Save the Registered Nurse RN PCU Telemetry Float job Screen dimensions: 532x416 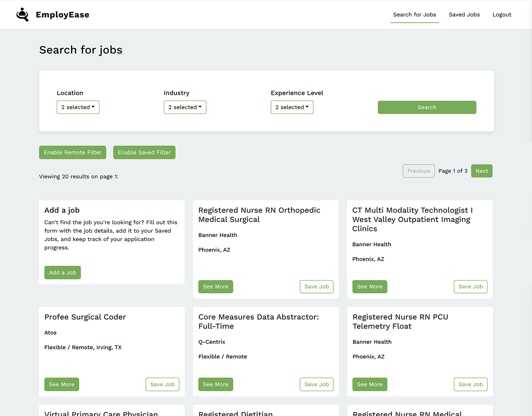(470, 384)
